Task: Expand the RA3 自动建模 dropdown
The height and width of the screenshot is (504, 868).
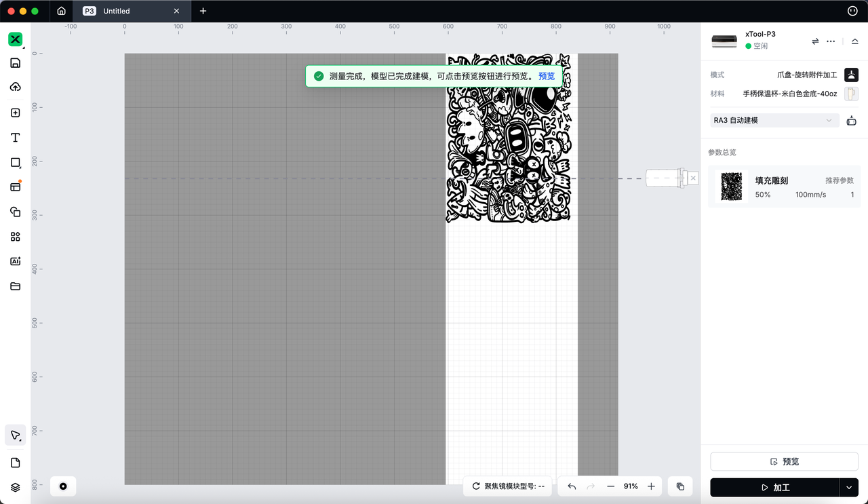Action: 774,120
